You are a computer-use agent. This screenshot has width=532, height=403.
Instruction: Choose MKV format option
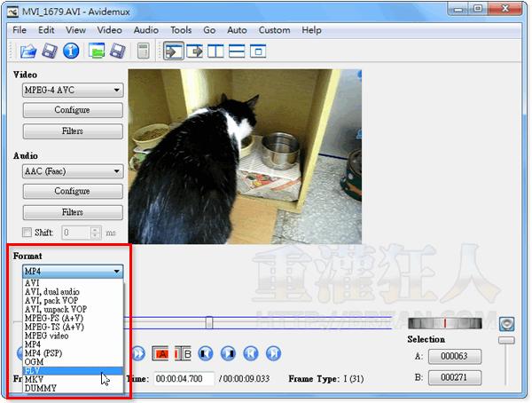73,380
